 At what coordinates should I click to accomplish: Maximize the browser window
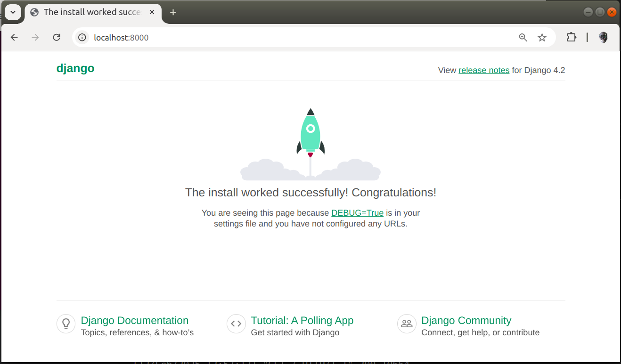[x=600, y=12]
